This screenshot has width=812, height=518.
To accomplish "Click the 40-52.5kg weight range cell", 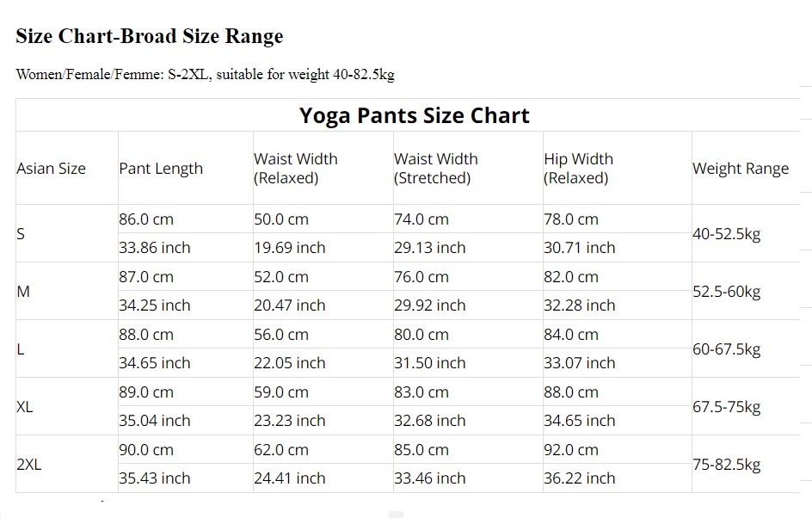I will click(727, 234).
